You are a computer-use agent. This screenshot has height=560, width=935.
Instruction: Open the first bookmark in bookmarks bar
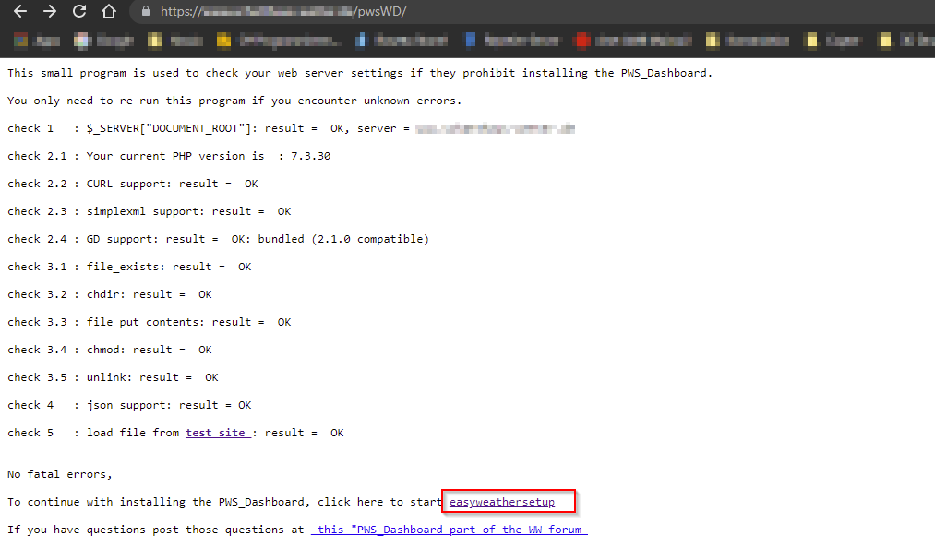[37, 41]
